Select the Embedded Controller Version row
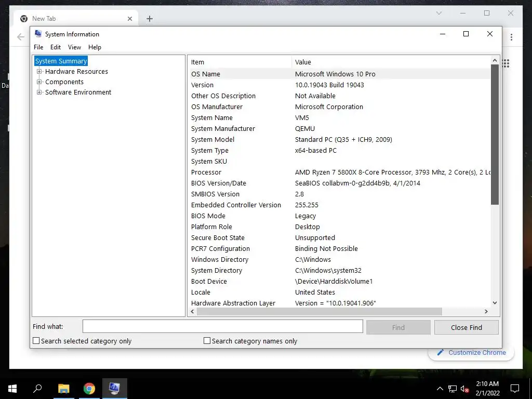This screenshot has height=399, width=532. click(340, 205)
